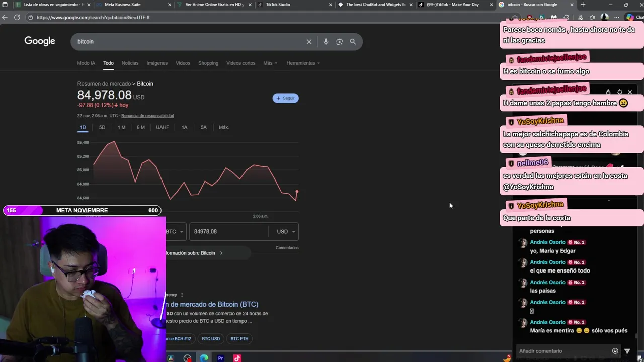This screenshot has height=362, width=644.
Task: Toggle the chat overlay lock icon
Action: [608, 92]
